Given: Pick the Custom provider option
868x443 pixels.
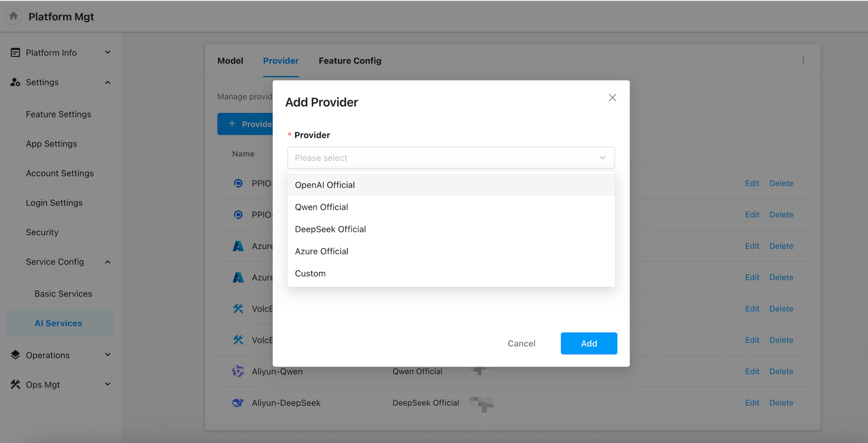Looking at the screenshot, I should [x=310, y=273].
